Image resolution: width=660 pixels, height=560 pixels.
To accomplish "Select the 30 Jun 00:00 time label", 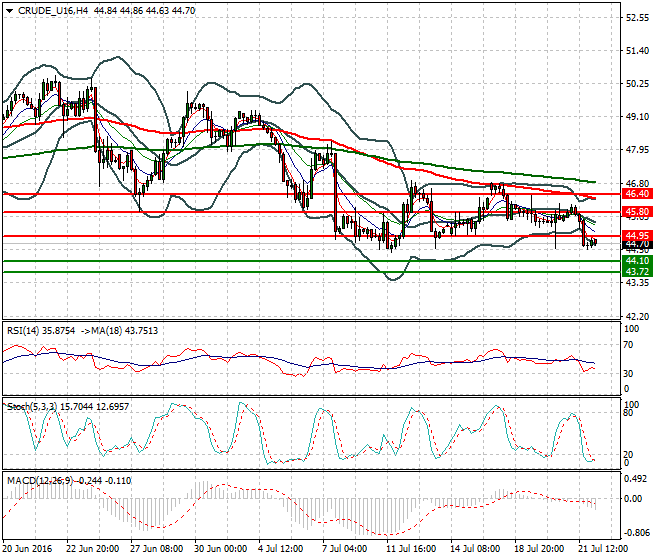I will point(221,549).
